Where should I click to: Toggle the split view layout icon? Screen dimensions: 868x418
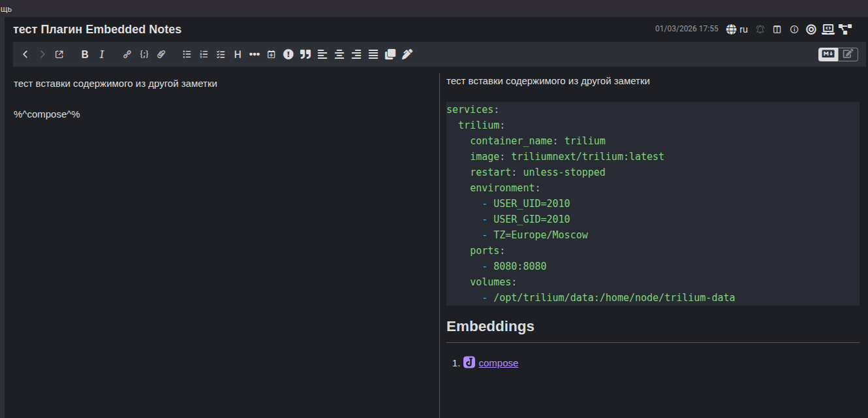777,29
